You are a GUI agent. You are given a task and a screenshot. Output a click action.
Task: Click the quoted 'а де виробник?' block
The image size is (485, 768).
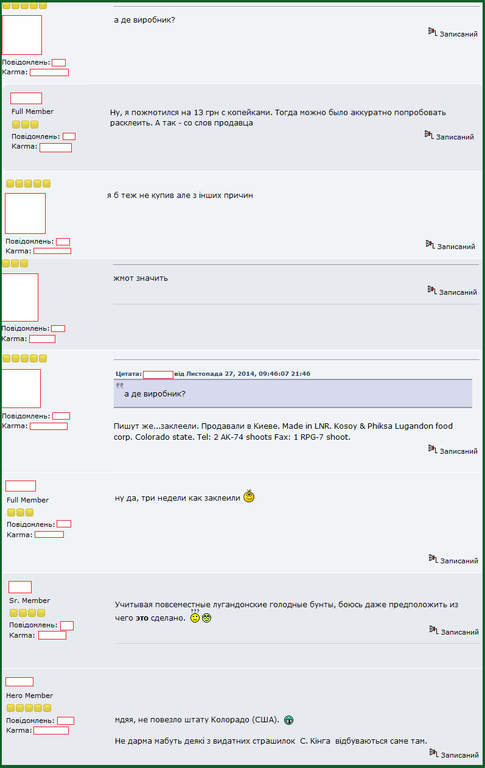tap(293, 393)
